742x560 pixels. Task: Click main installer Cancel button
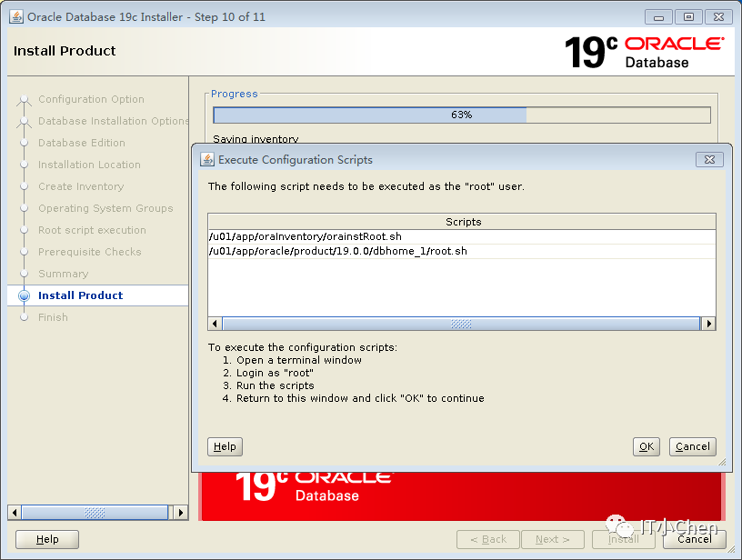click(694, 539)
